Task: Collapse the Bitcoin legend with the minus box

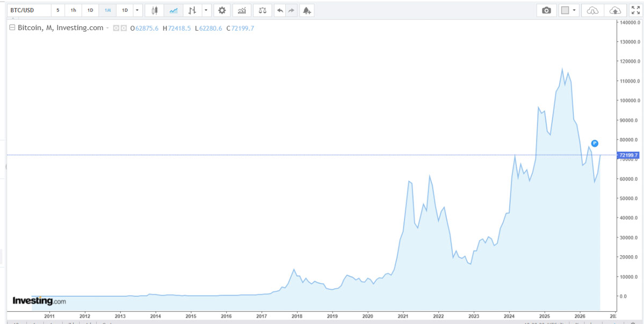Action: coord(12,28)
